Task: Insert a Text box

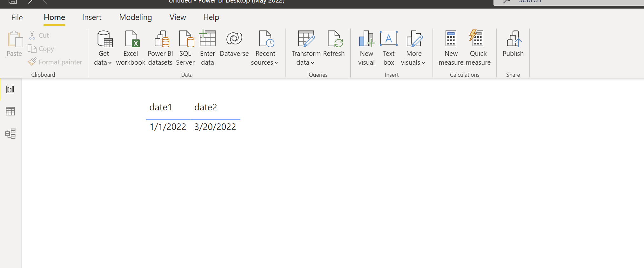Action: point(389,48)
